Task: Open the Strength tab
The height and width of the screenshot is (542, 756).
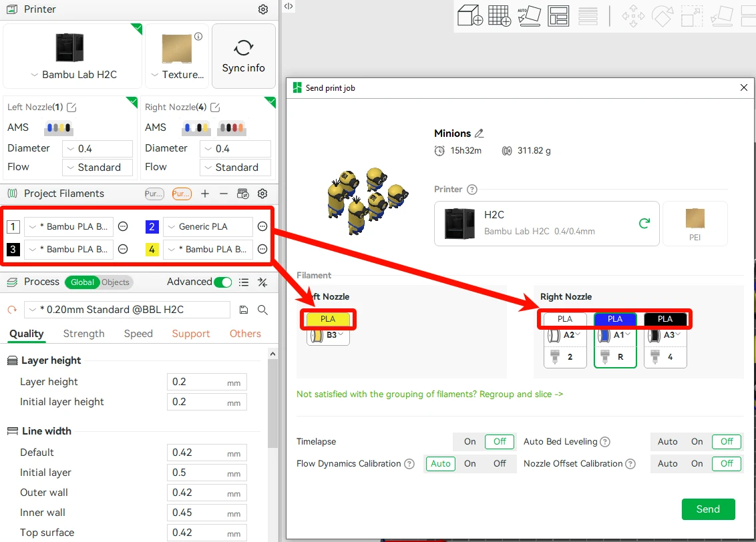Action: [84, 334]
